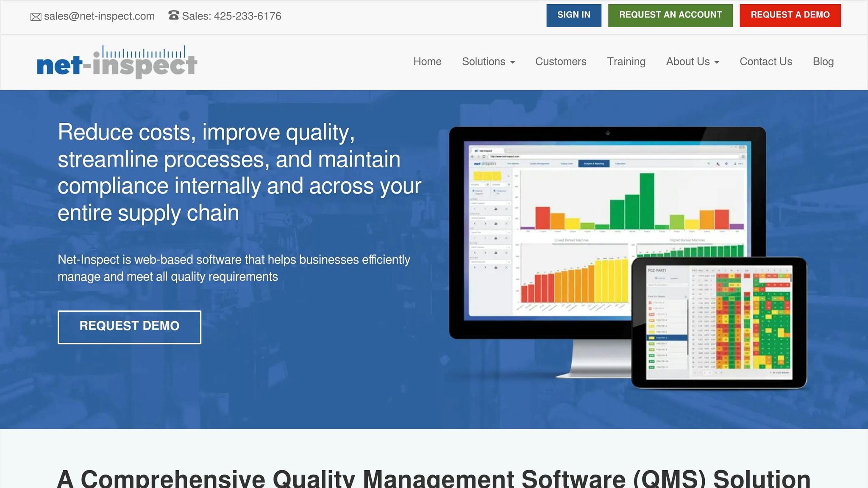Click the "Reduce costs, improve quality" headline

click(x=239, y=172)
